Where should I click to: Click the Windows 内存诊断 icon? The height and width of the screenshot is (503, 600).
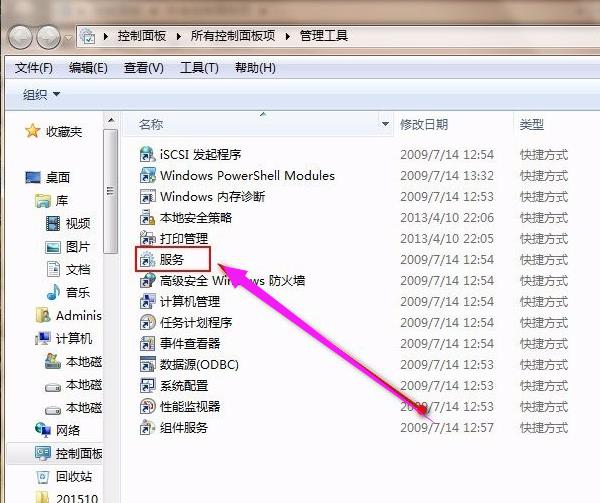coord(148,196)
